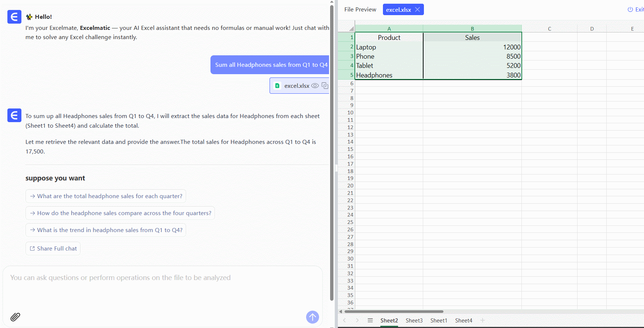
Task: Click the paperclip attach file icon
Action: coord(15,317)
